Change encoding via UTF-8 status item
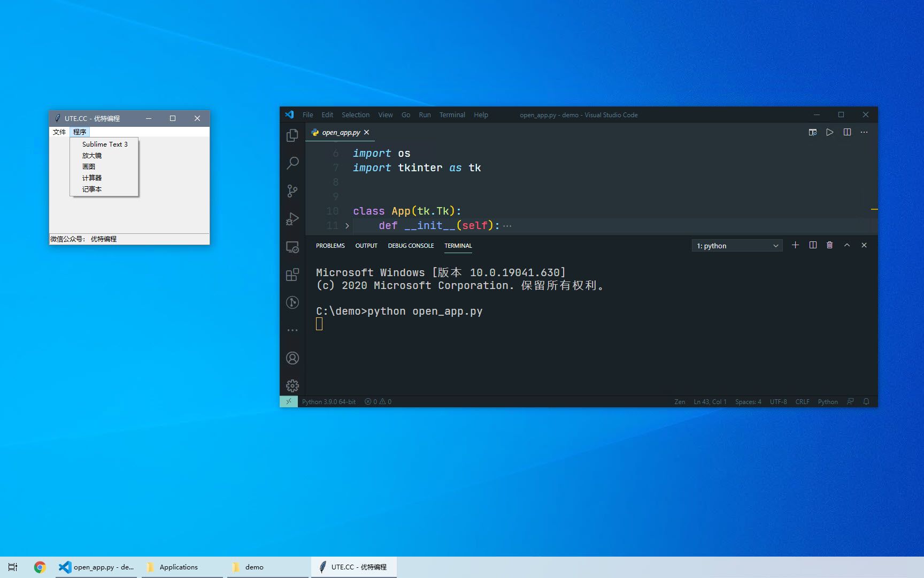The height and width of the screenshot is (578, 924). 778,401
